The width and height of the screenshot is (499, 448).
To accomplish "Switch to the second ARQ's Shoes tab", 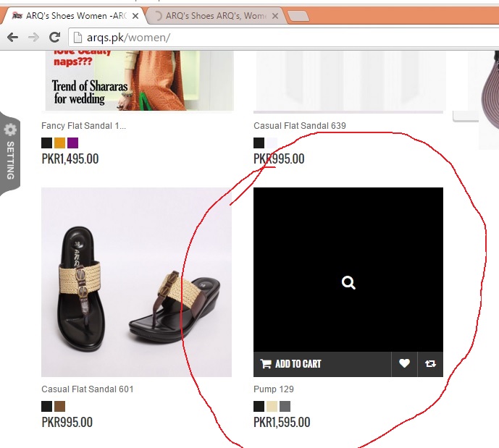I will click(210, 15).
